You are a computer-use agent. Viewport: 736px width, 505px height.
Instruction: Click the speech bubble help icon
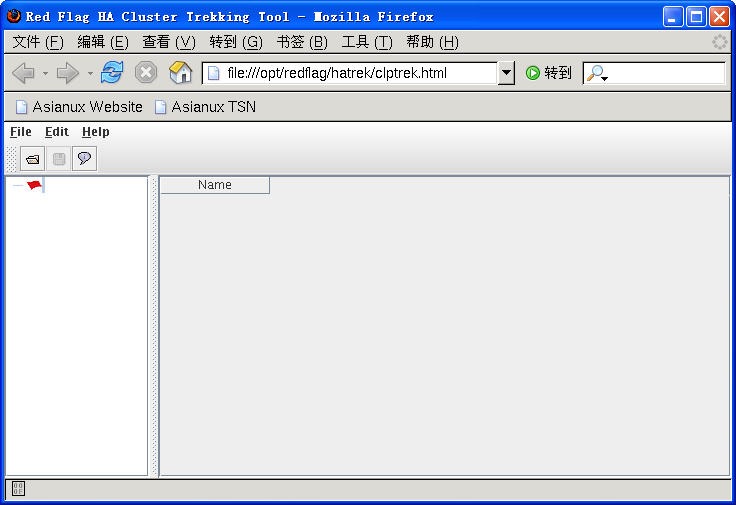pos(85,159)
